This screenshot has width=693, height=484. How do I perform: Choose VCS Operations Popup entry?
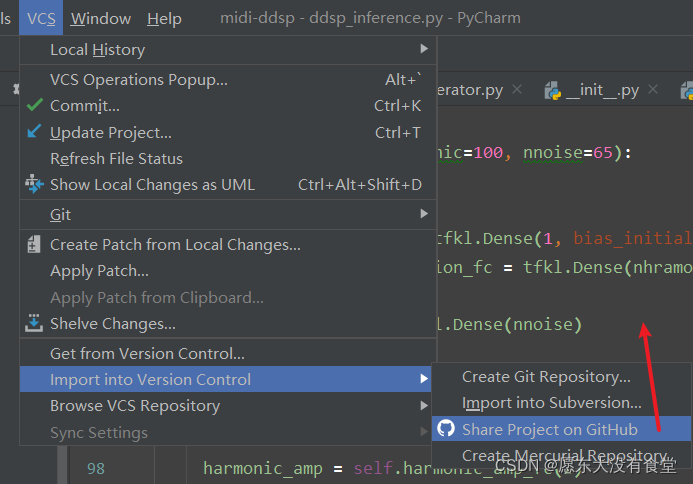228,80
